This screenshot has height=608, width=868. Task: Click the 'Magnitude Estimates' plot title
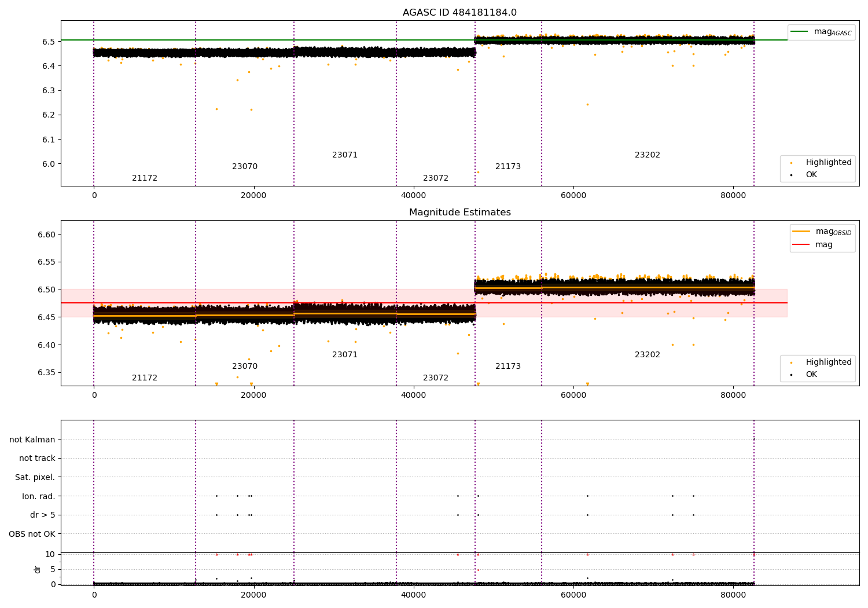[x=459, y=213]
